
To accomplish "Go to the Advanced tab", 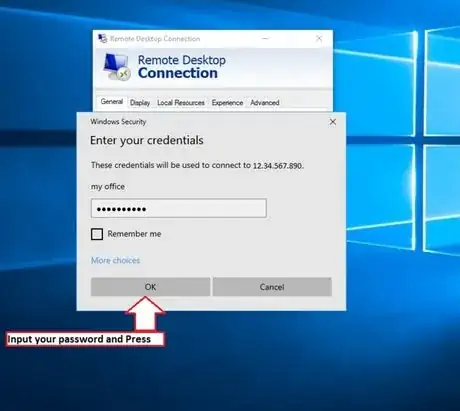I will coord(265,103).
